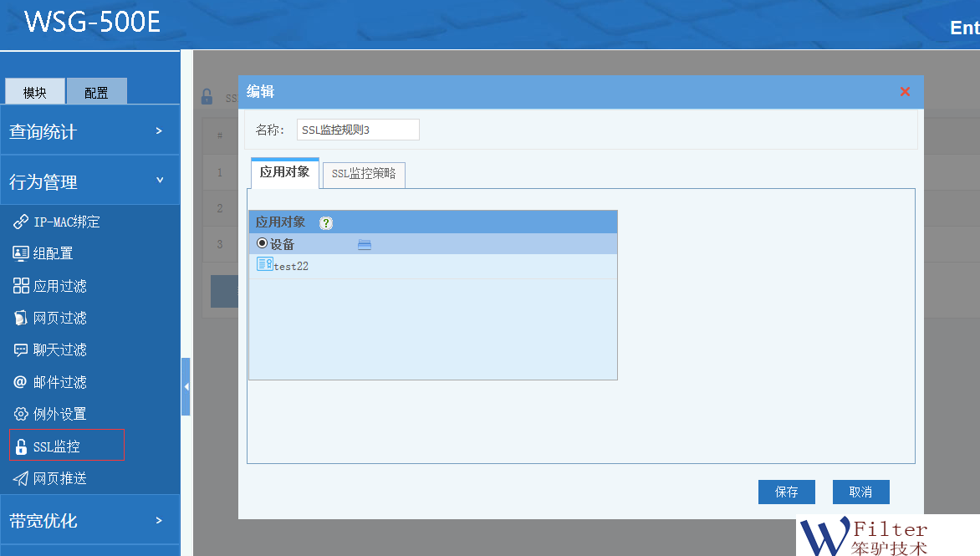The width and height of the screenshot is (980, 556).
Task: Click the help question mark icon
Action: 326,223
